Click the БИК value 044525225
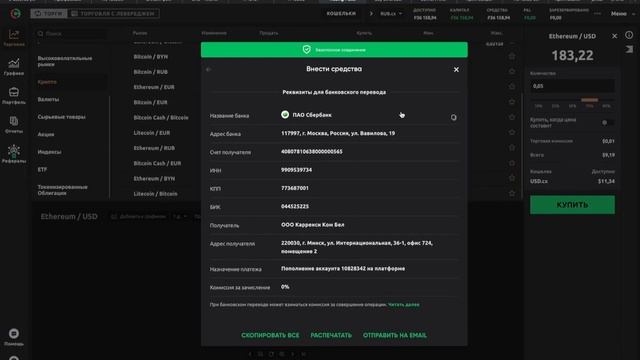640x360 pixels. point(295,207)
